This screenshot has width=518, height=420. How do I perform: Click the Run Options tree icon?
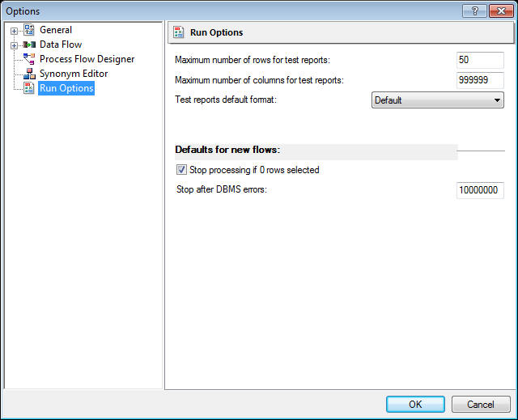click(x=29, y=88)
